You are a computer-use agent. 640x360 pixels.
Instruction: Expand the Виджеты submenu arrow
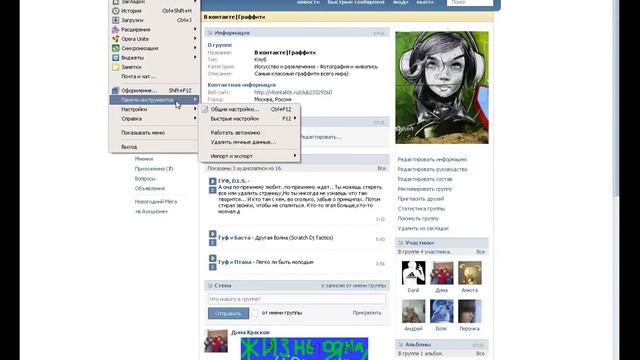tap(195, 58)
